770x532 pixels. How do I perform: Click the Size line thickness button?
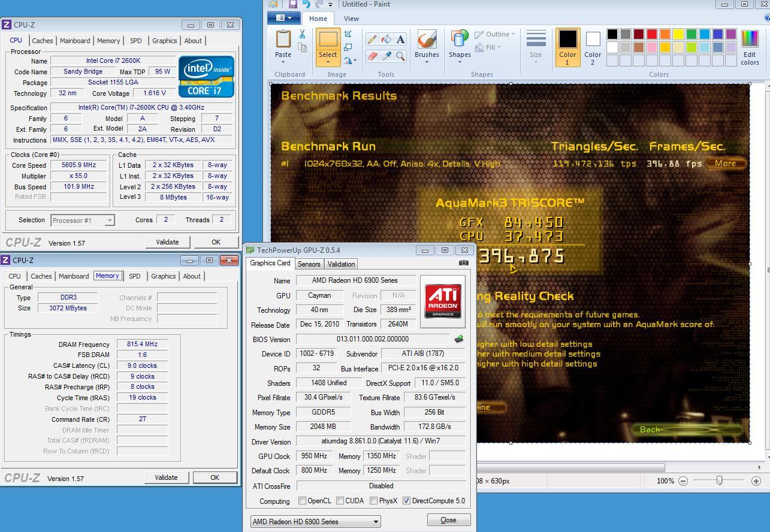click(536, 47)
